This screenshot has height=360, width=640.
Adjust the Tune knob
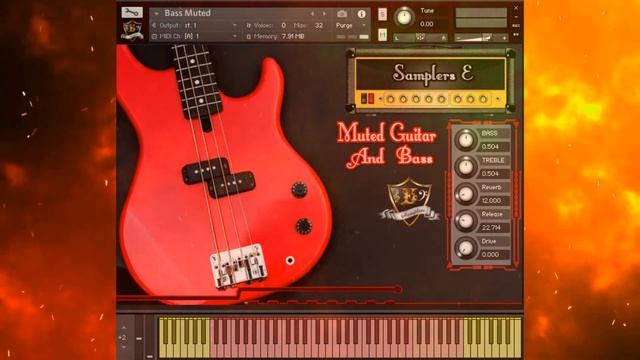404,17
